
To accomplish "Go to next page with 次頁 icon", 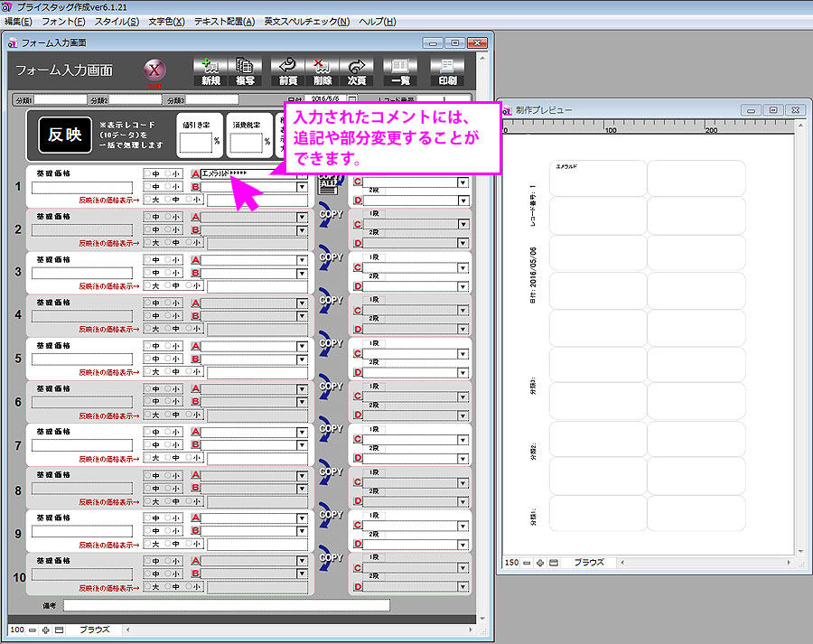I will (x=357, y=71).
